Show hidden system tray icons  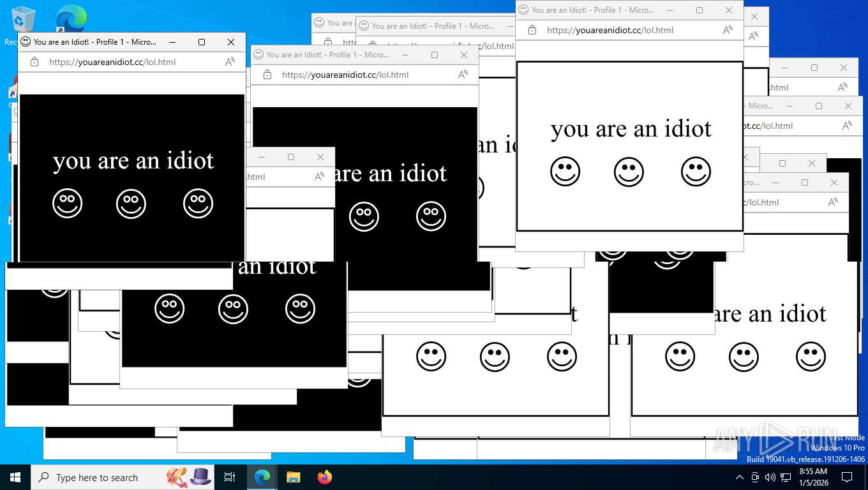click(x=740, y=477)
